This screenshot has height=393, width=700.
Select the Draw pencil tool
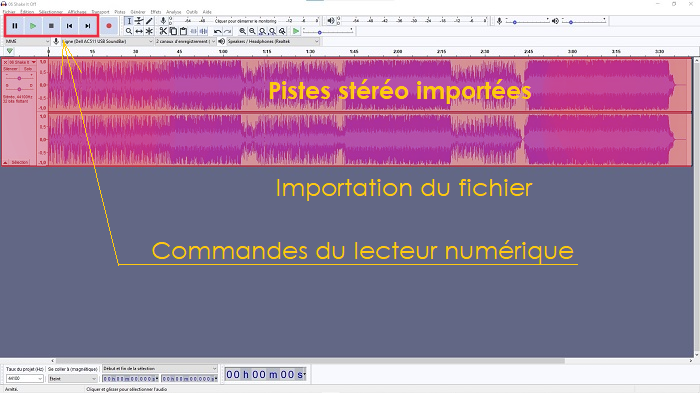[x=150, y=21]
